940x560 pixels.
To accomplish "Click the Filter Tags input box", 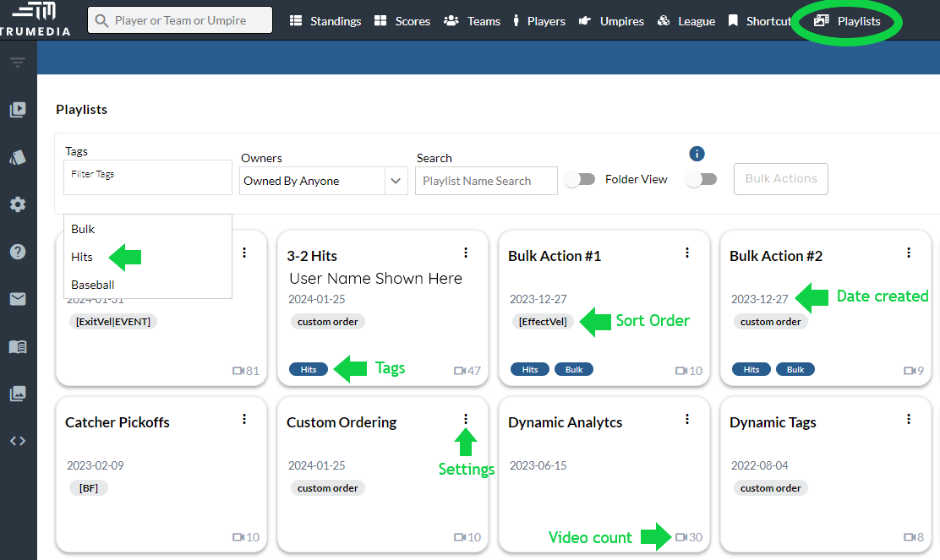I will pyautogui.click(x=148, y=177).
